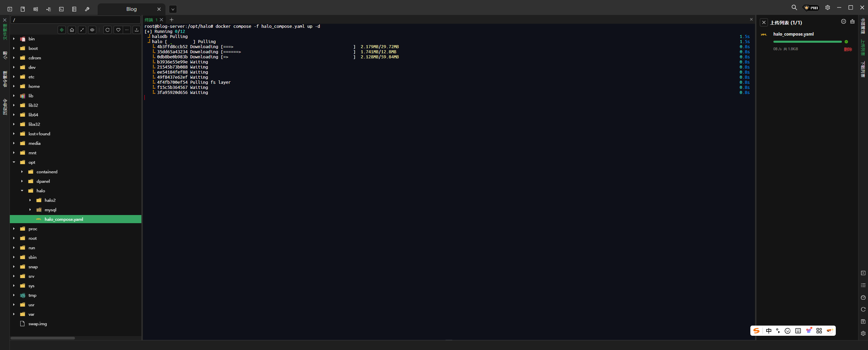Image resolution: width=868 pixels, height=350 pixels.
Task: Click the halo_compose.yaml upload progress bar
Action: coord(807,42)
